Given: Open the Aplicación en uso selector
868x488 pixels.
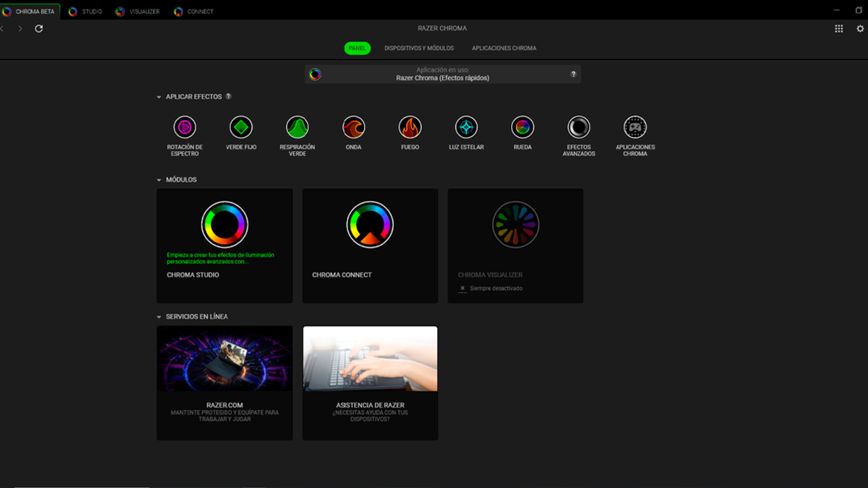Looking at the screenshot, I should click(442, 74).
